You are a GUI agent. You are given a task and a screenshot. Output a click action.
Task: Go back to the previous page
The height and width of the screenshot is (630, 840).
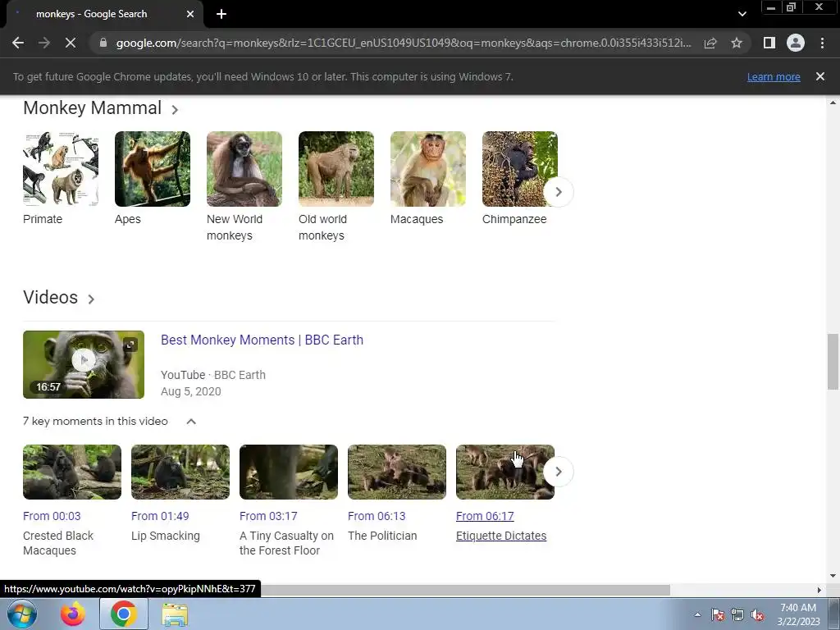(18, 43)
